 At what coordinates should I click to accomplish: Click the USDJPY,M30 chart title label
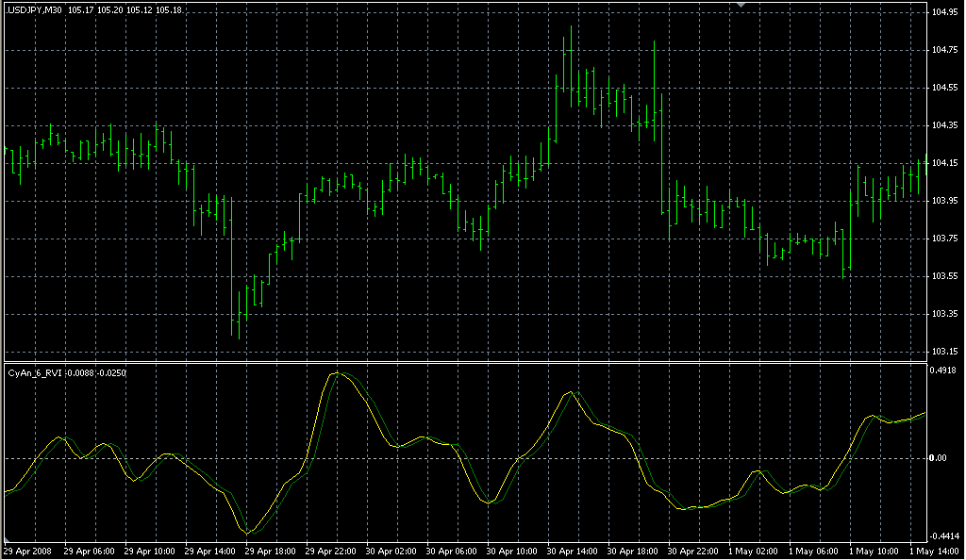point(35,11)
